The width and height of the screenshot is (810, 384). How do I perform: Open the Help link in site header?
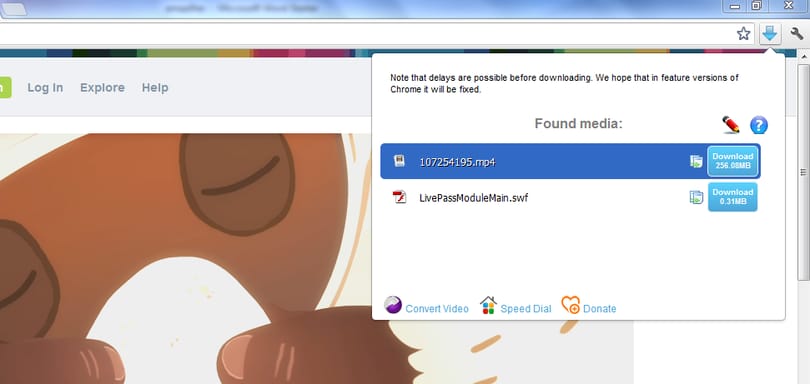155,88
